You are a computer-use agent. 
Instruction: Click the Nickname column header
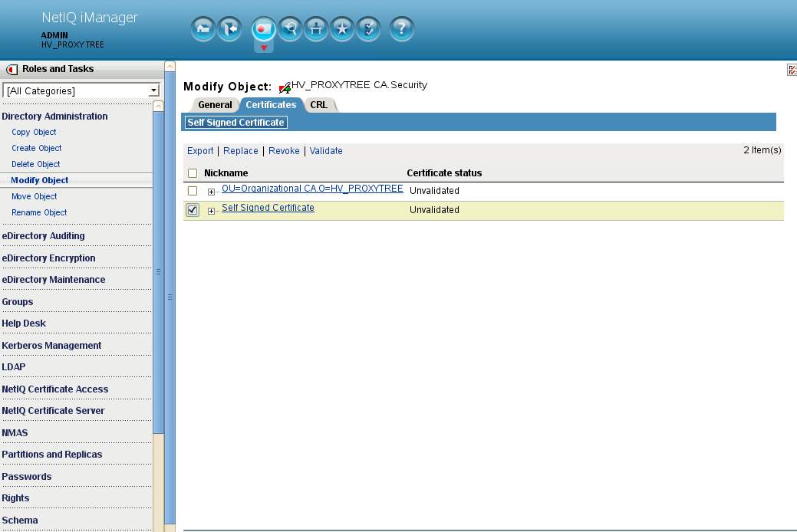[226, 173]
